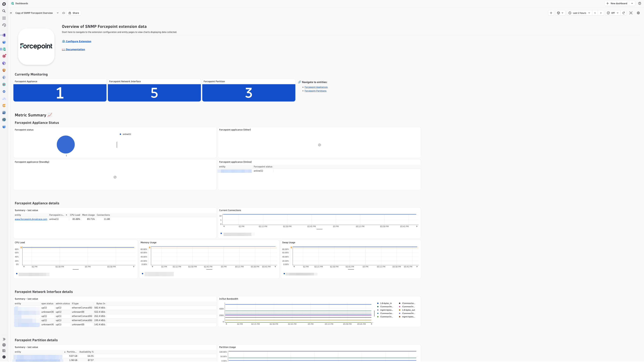The width and height of the screenshot is (644, 362).
Task: Open the dropdown arrow beside New dashboard
Action: point(632,4)
